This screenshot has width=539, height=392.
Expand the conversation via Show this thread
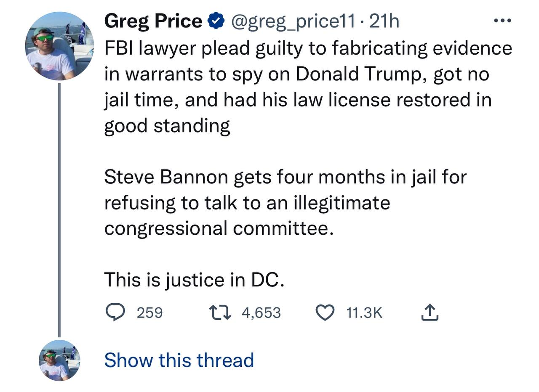click(179, 360)
